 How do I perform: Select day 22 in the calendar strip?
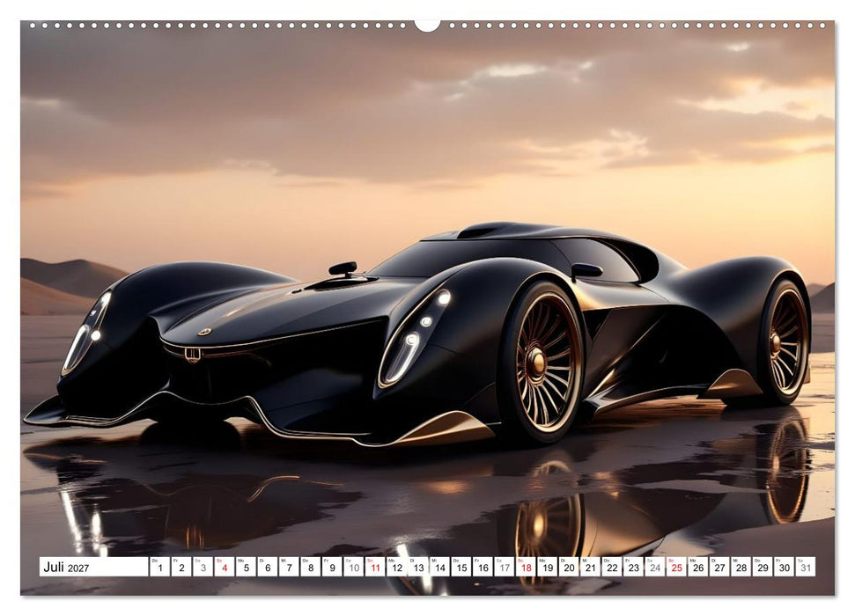coord(612,567)
